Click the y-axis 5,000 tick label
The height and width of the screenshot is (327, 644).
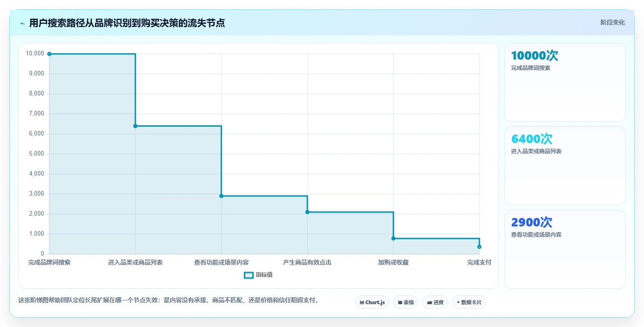click(36, 154)
